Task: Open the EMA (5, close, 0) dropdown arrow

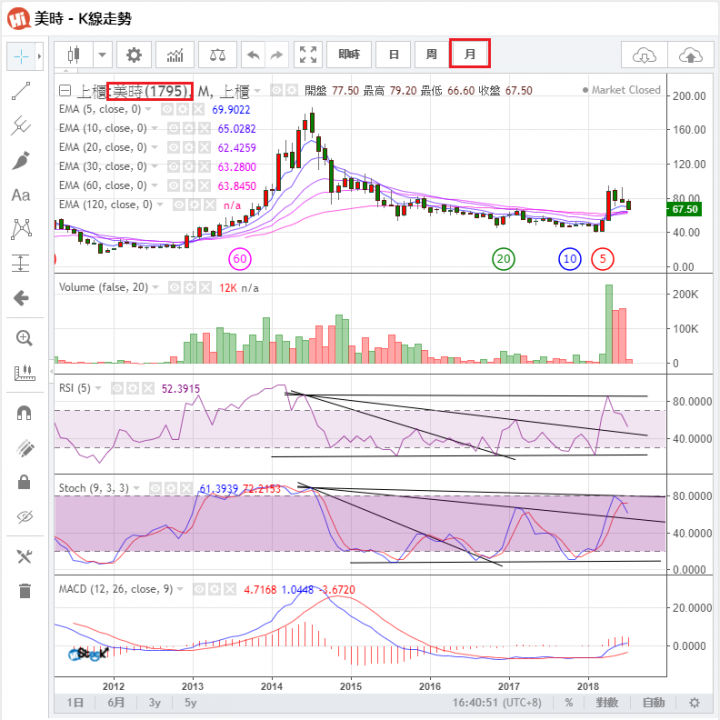Action: coord(148,109)
